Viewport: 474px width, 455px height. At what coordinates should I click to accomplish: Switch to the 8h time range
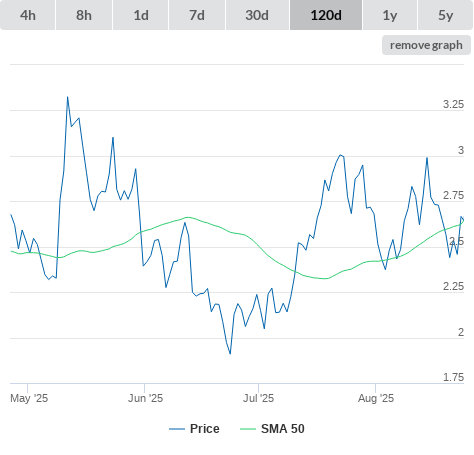tap(84, 15)
